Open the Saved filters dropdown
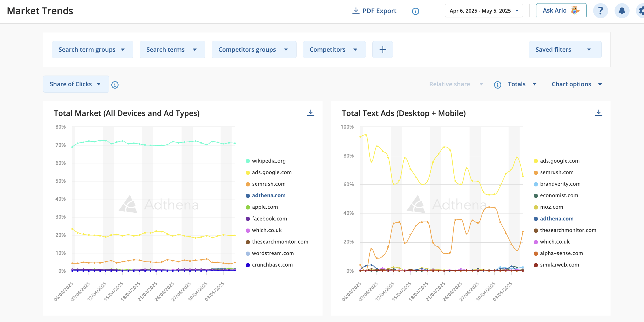The width and height of the screenshot is (644, 322). (565, 50)
